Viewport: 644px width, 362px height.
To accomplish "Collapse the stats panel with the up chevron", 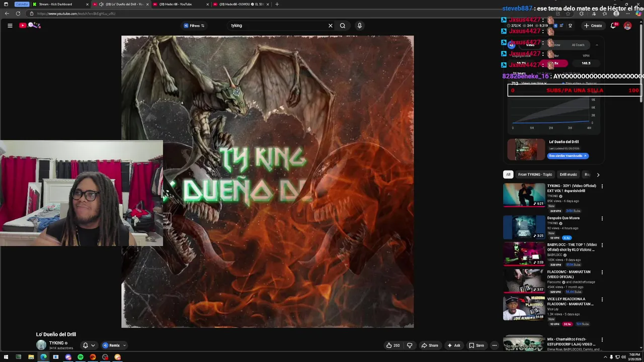I will [597, 45].
